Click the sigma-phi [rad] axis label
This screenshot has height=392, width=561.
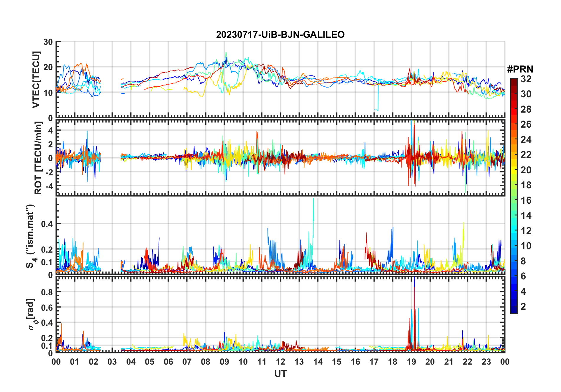pos(32,314)
